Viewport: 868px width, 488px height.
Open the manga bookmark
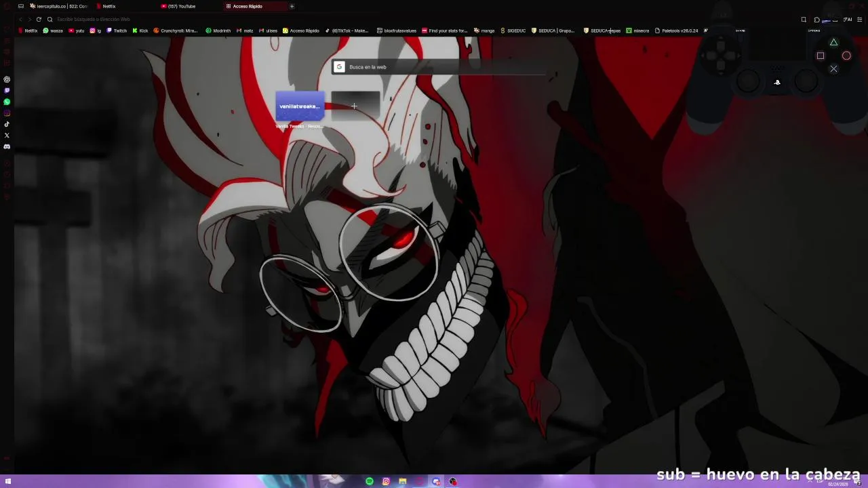coord(484,30)
